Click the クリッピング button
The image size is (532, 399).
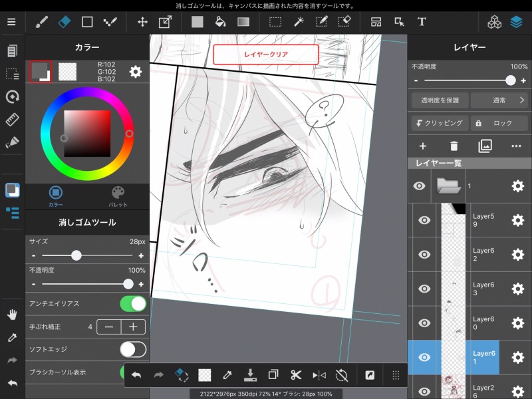[x=440, y=123]
